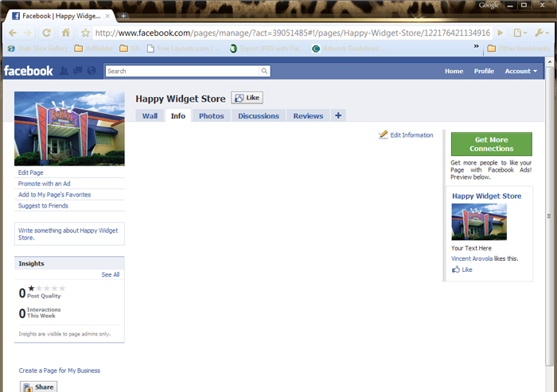This screenshot has height=392, width=557.
Task: Open Vincent Arovola profile link
Action: tap(472, 258)
